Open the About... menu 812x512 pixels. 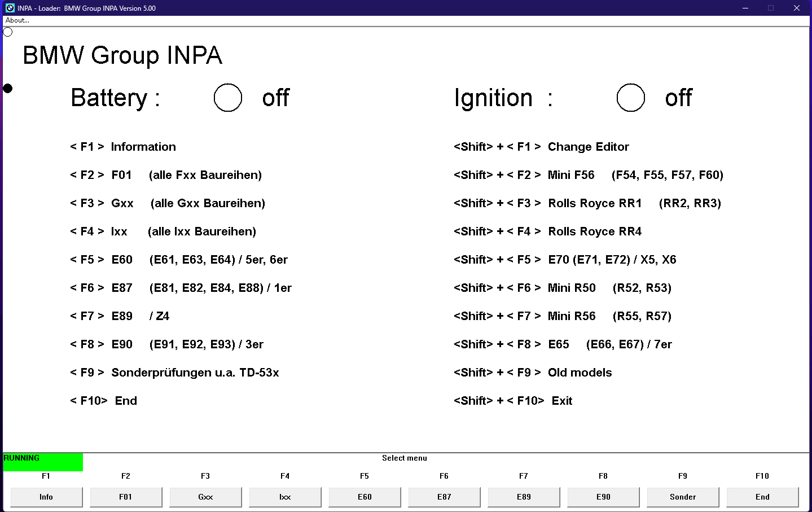[x=17, y=20]
